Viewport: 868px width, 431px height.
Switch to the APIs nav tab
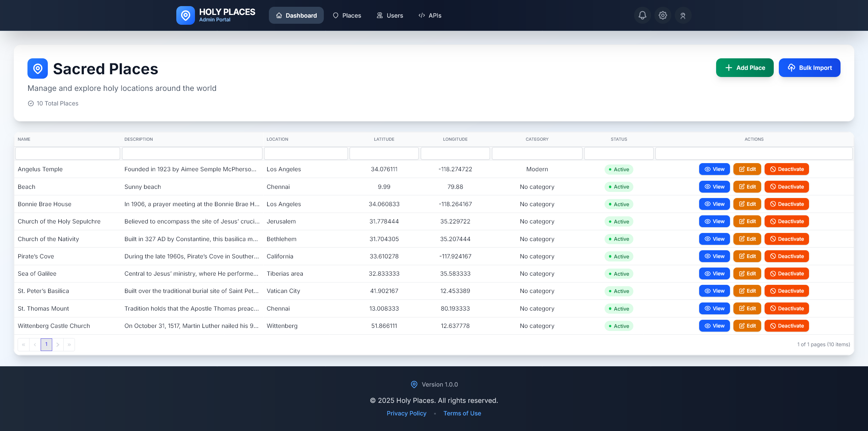pos(430,16)
